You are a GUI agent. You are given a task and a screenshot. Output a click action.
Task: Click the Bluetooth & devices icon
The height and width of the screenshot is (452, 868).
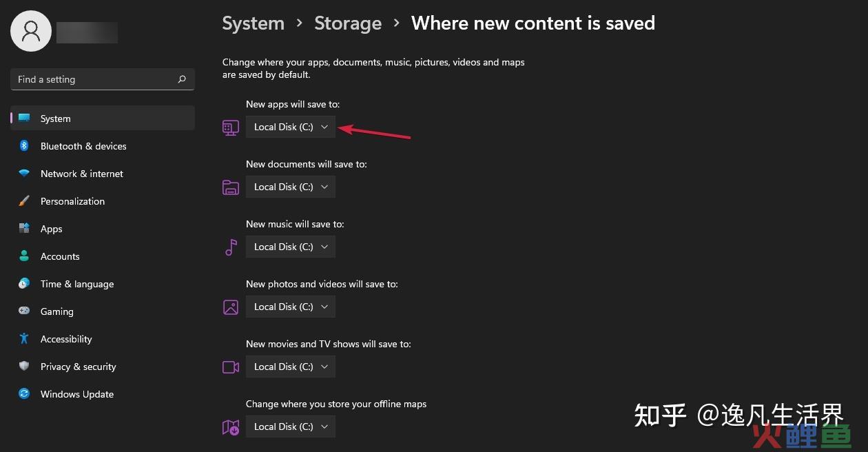point(24,146)
